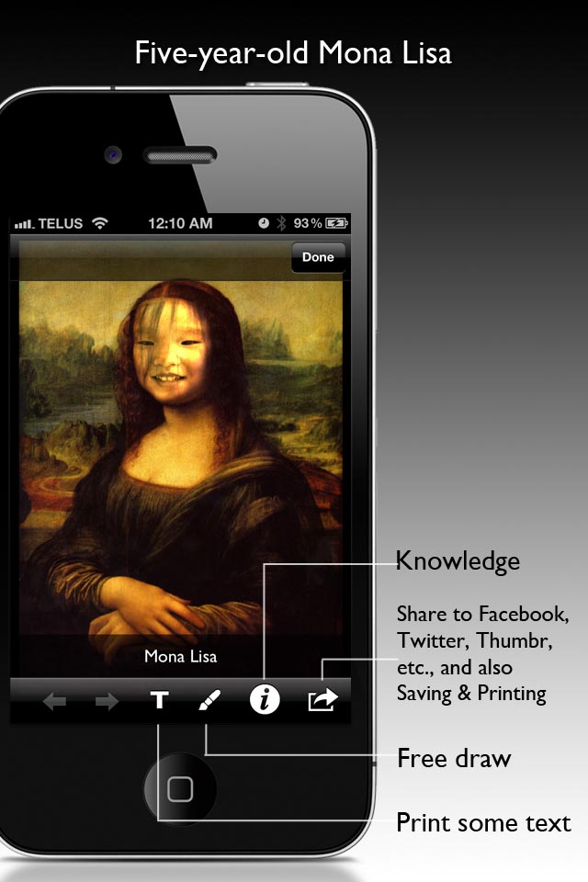
Task: Tap the back arrow icon in toolbar
Action: [x=54, y=701]
